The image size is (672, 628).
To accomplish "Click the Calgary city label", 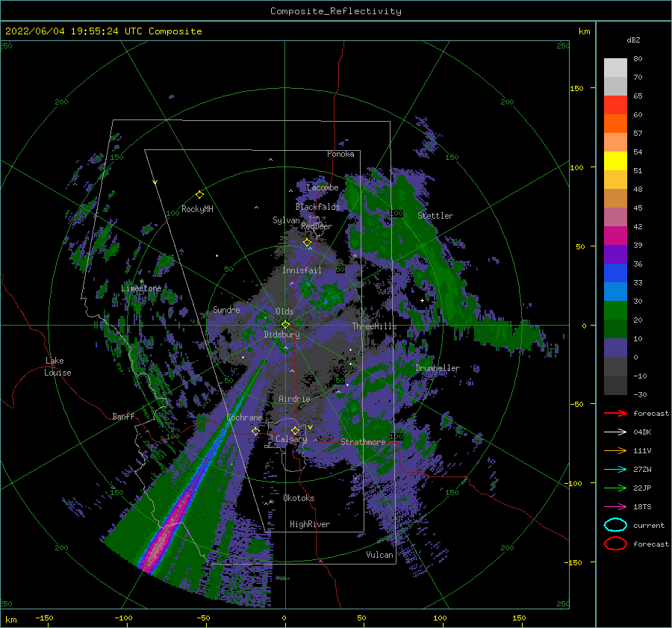I will tap(291, 439).
